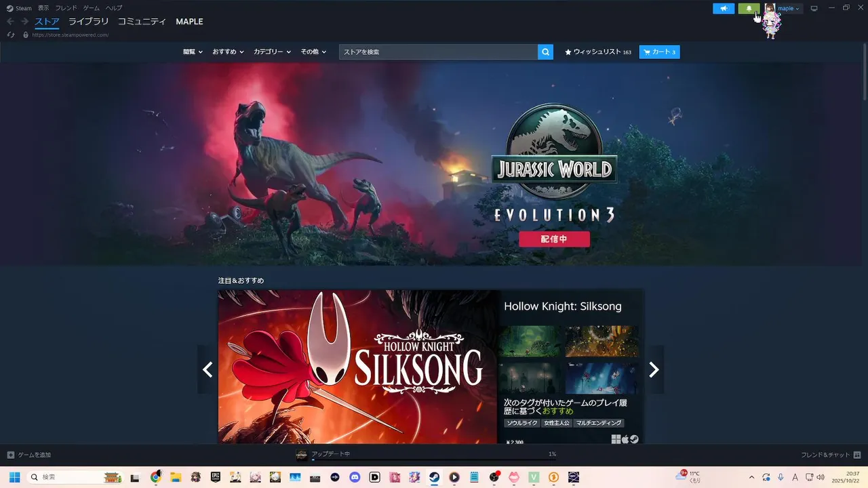Click the ゲームを追加 label

[x=34, y=455]
